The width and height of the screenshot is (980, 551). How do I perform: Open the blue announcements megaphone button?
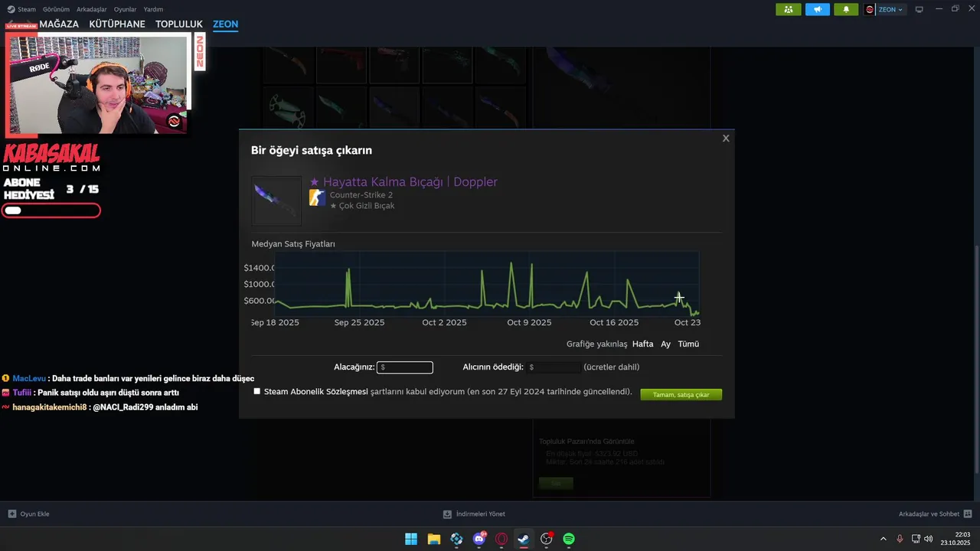coord(817,9)
